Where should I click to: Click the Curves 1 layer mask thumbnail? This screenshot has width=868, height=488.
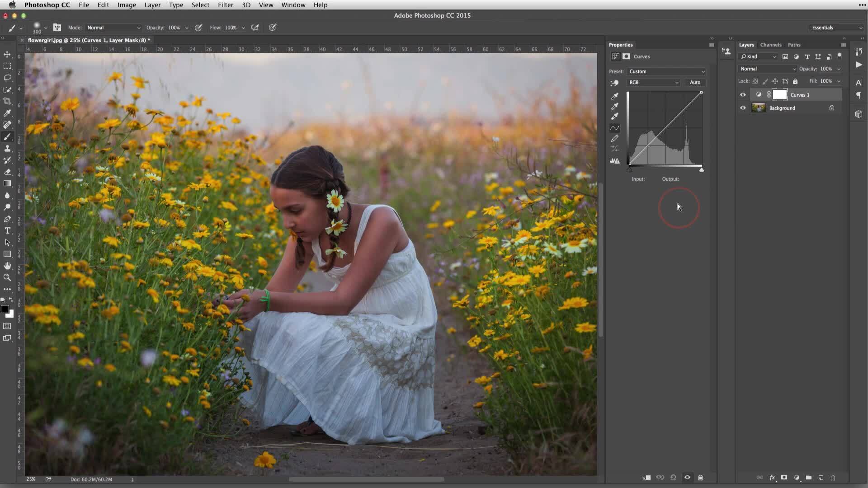pos(779,95)
